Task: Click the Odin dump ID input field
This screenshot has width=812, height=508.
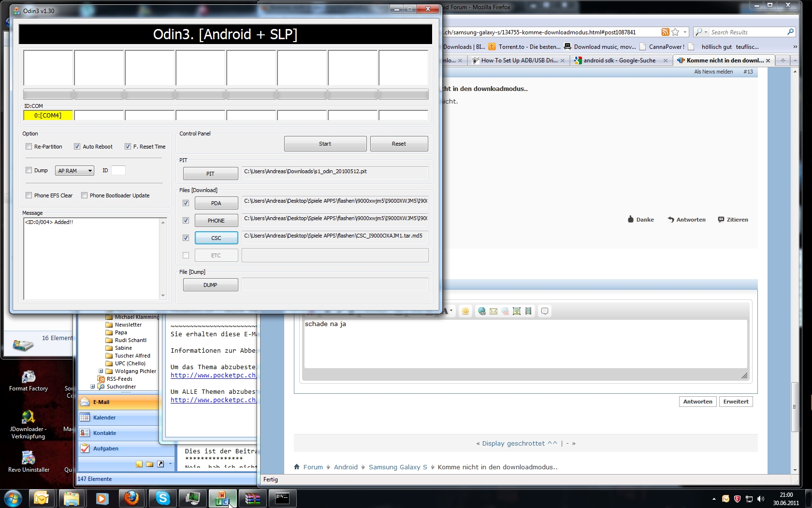Action: coord(118,170)
